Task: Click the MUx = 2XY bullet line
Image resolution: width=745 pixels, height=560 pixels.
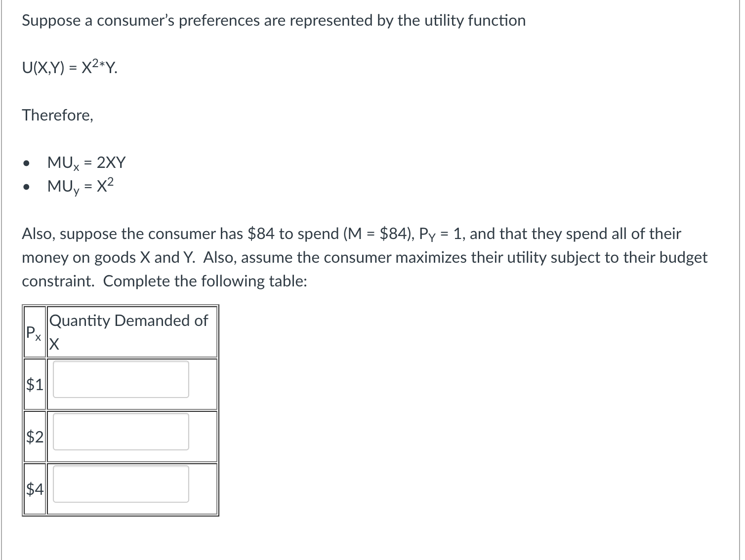Action: coord(86,162)
